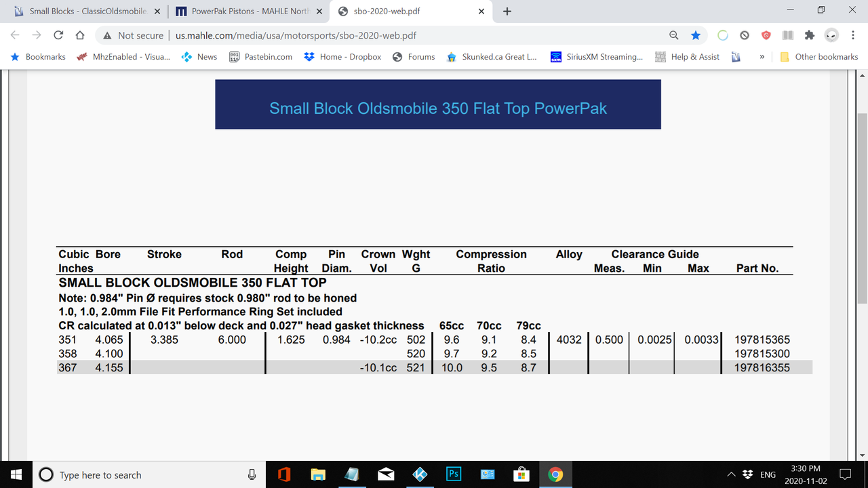This screenshot has width=868, height=488.
Task: Open the bookmark icon after Help & Assist
Action: point(736,57)
